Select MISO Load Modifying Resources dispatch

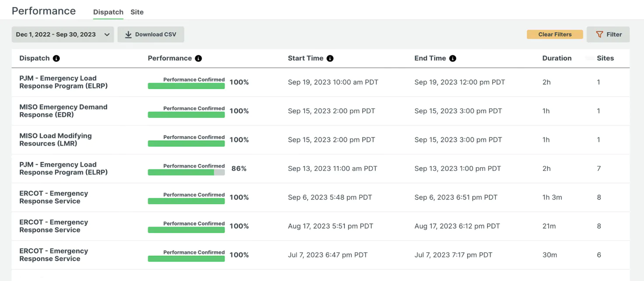[55, 140]
